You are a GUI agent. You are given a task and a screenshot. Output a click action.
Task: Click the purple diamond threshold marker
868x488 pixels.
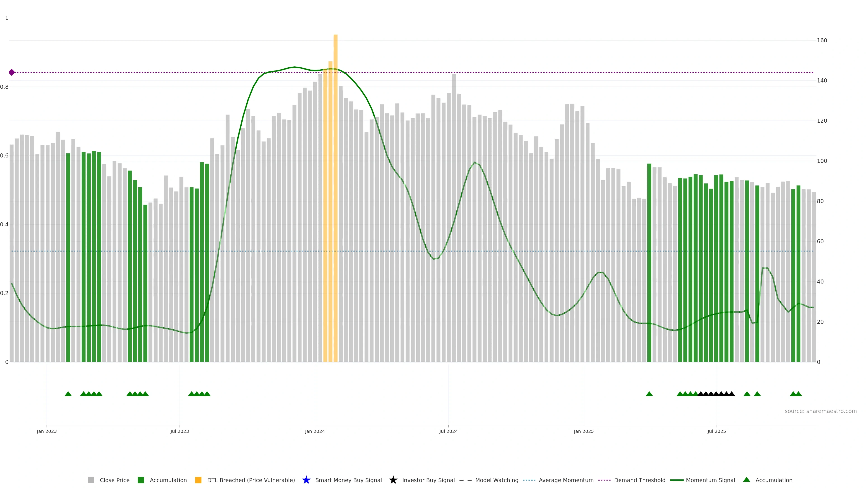tap(12, 72)
